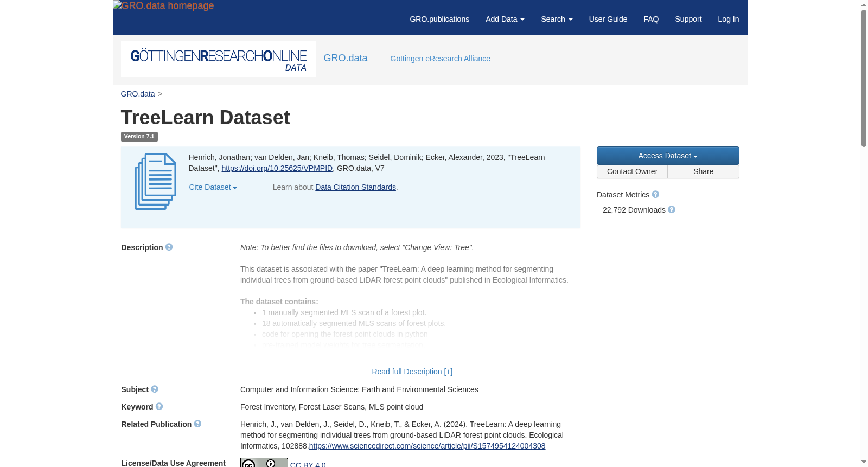Screen dimensions: 868x467
Task: Click the Share button
Action: [704, 171]
